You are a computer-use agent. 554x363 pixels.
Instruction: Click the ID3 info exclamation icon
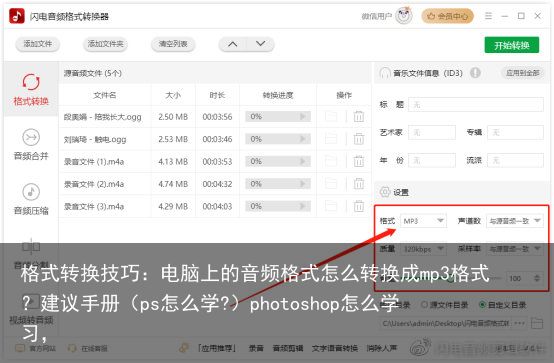[x=475, y=73]
